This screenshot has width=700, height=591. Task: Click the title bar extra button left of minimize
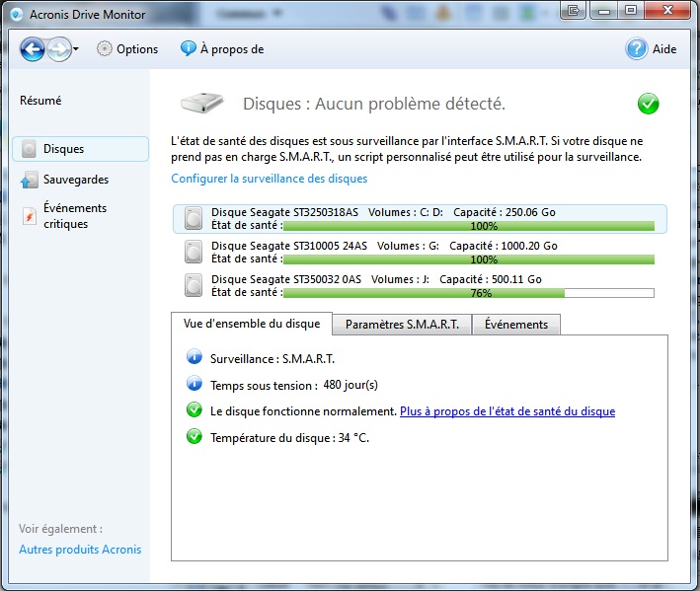(574, 10)
